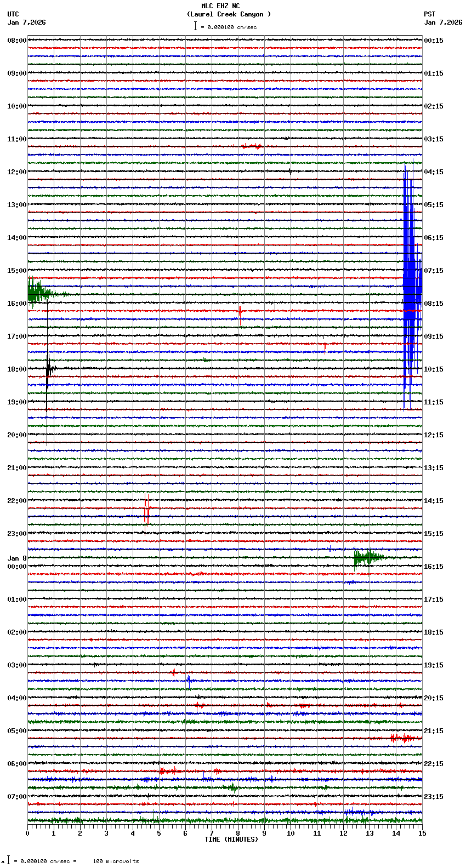The image size is (466, 868).
Task: Click the 'Jan 7,2026' date under PST
Action: click(443, 22)
